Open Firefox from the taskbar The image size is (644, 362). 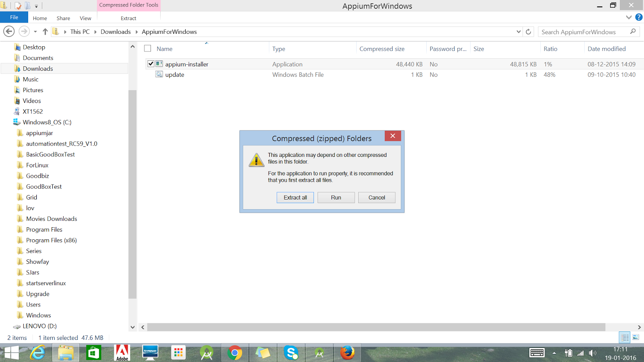click(x=347, y=353)
